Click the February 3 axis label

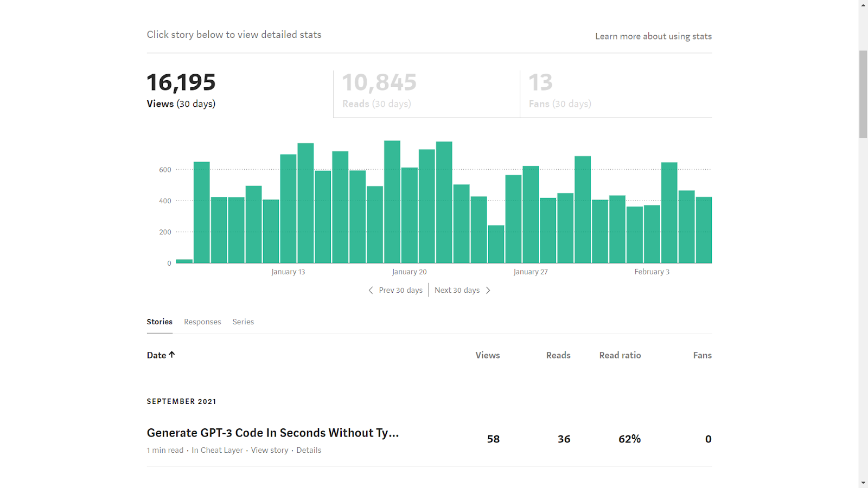pyautogui.click(x=652, y=272)
